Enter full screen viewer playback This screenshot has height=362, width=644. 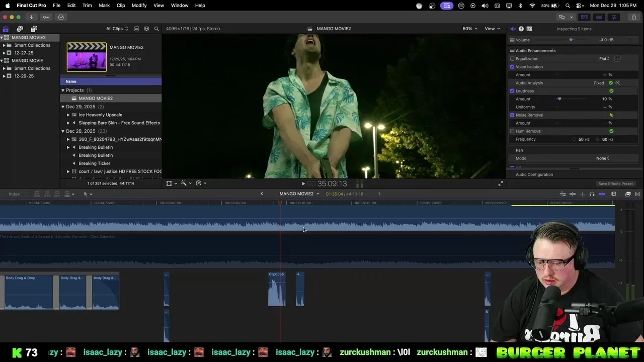point(501,184)
